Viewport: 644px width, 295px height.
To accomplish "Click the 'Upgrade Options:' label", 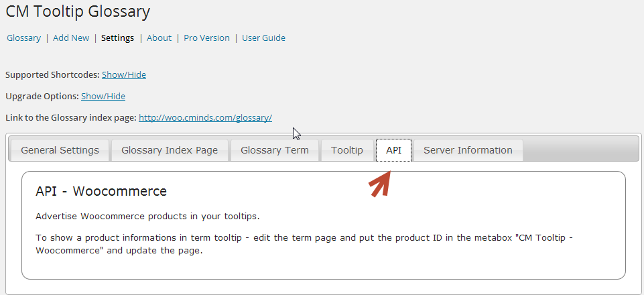I will 42,96.
